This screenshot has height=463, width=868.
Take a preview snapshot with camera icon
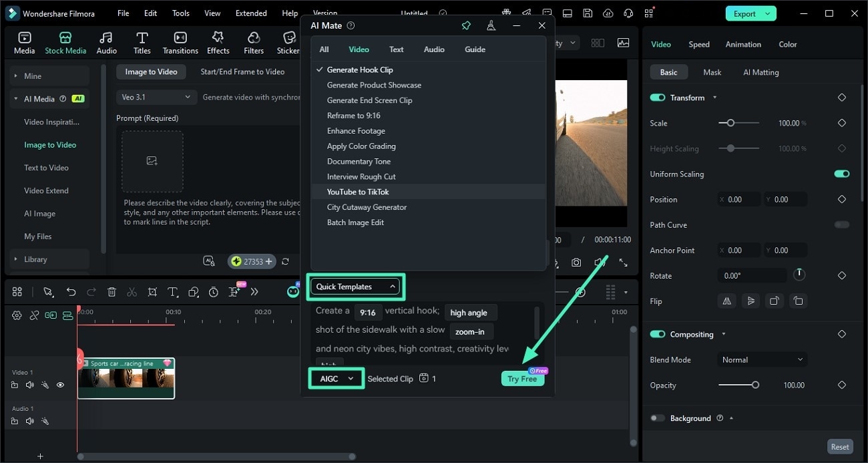(x=576, y=263)
